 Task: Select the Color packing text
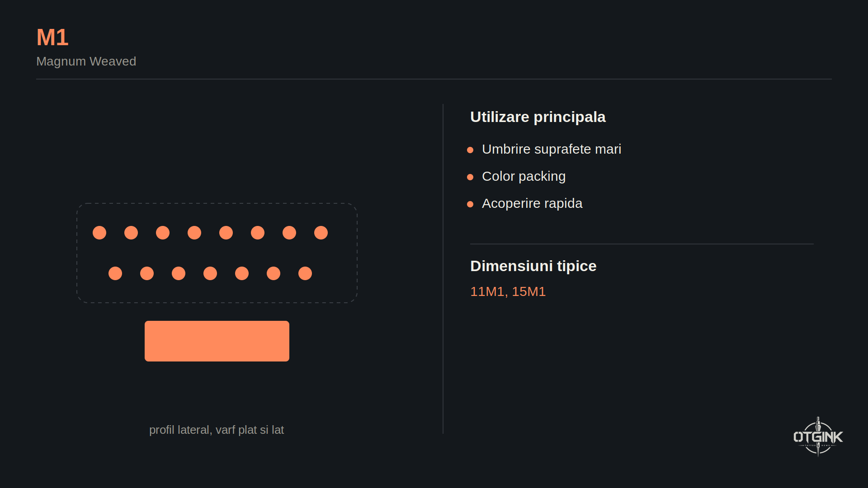524,176
